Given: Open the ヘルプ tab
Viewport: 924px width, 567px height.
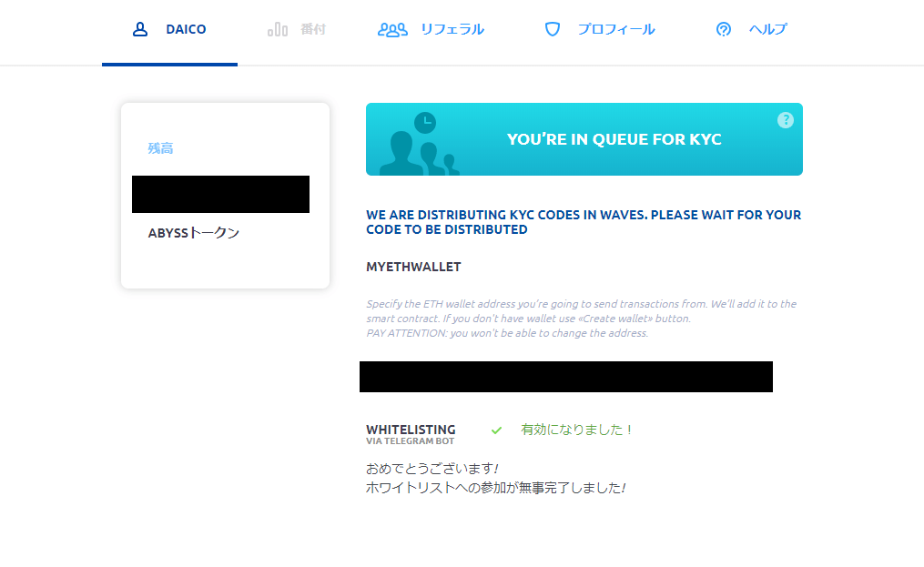Looking at the screenshot, I should click(751, 29).
